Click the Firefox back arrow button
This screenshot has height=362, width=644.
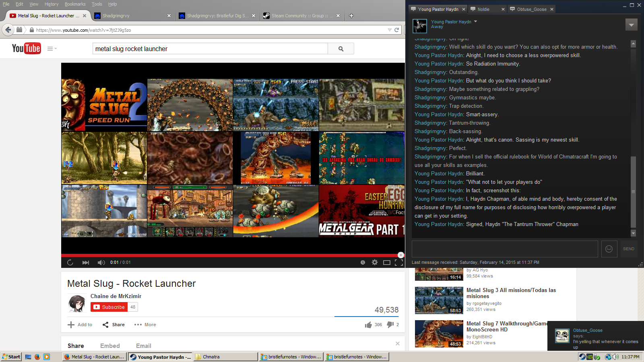point(8,30)
